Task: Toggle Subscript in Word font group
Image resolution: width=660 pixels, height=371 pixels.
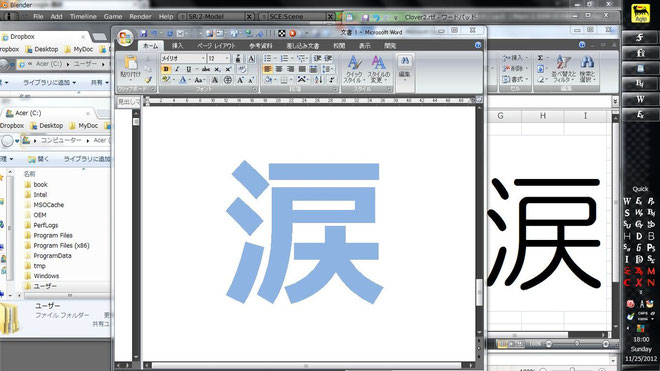Action: coord(217,69)
